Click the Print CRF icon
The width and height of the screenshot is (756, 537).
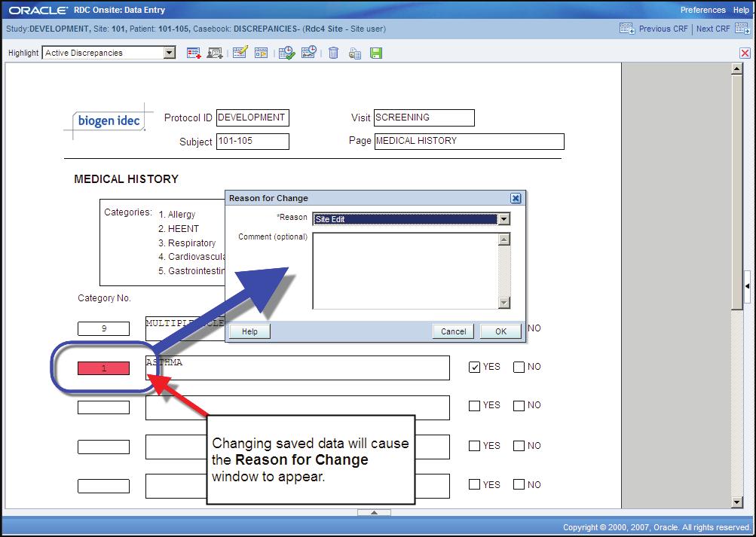[355, 53]
